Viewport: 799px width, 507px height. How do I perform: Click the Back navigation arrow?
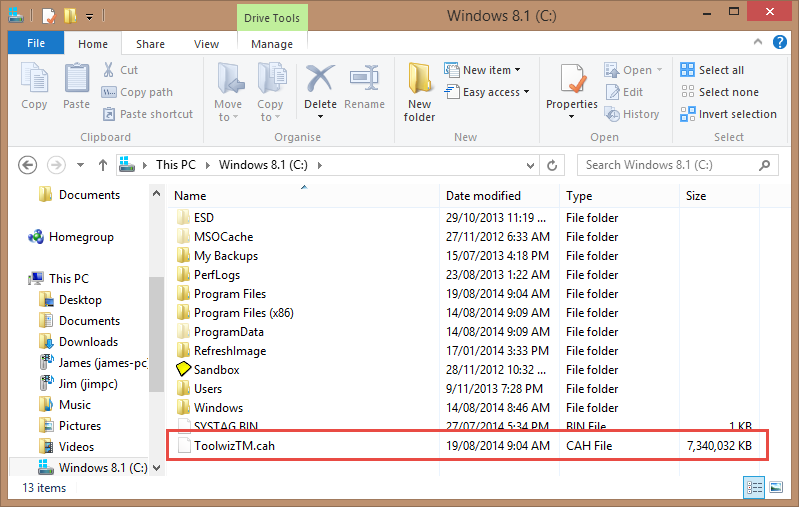coord(28,165)
